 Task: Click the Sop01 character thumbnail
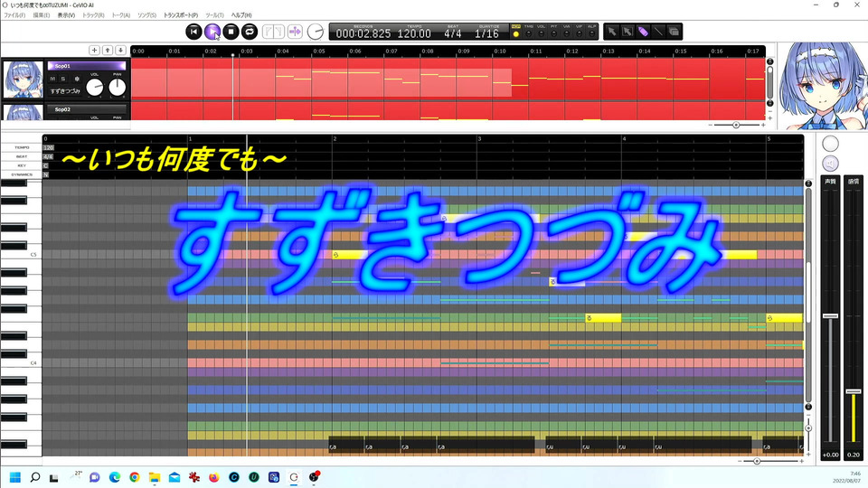click(24, 80)
